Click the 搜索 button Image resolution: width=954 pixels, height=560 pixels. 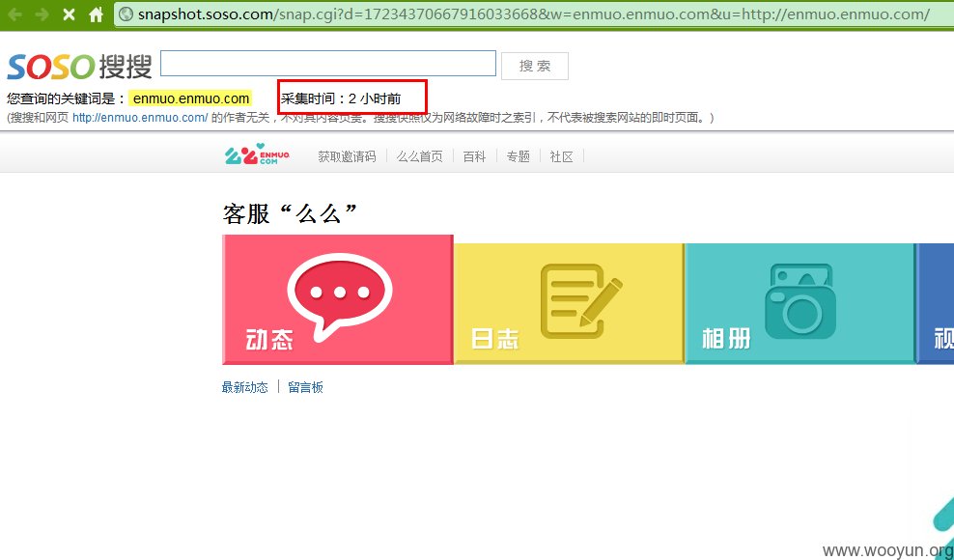[x=535, y=66]
